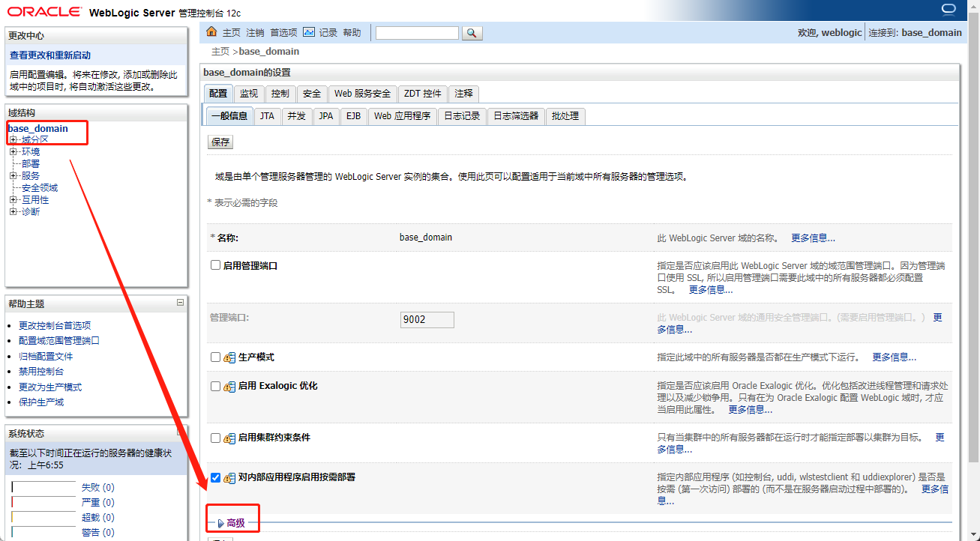This screenshot has height=541, width=980.
Task: Click the 警告 (0) health status link
Action: point(97,533)
